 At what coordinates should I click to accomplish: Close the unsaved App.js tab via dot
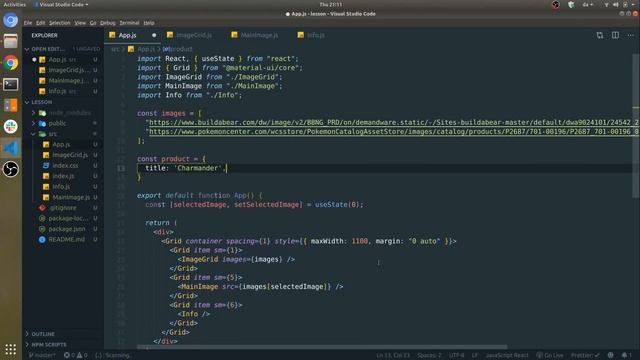[x=154, y=35]
